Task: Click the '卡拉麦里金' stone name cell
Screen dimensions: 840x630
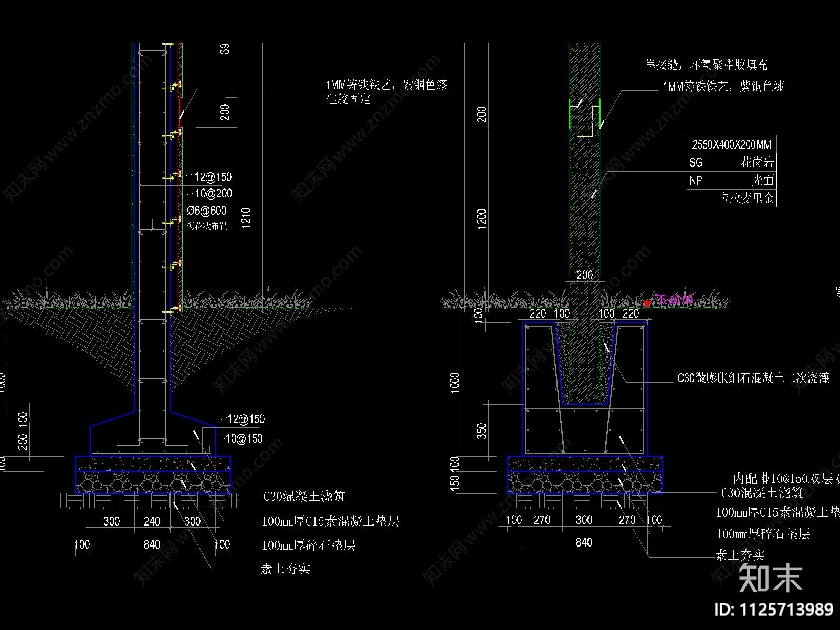Action: pos(746,198)
